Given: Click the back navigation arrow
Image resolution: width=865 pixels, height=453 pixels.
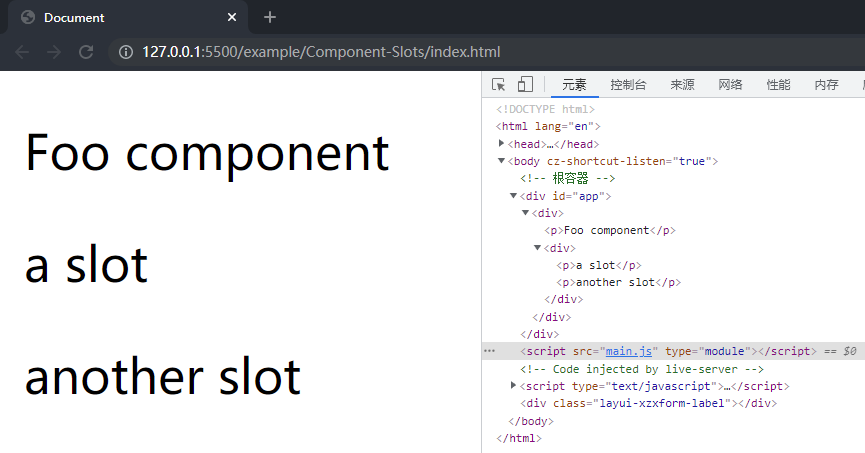Looking at the screenshot, I should point(22,52).
